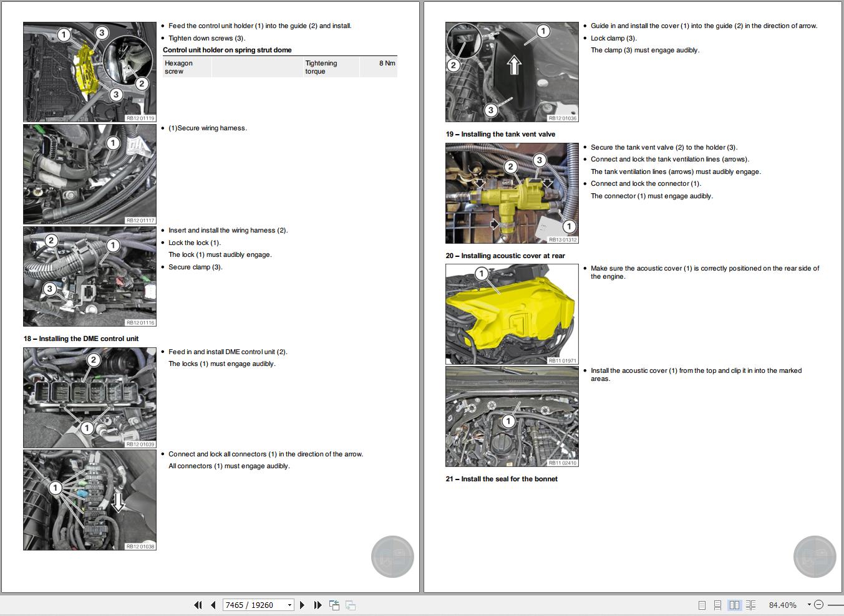Viewport: 844px width, 616px height.
Task: Toggle continuous facing pages layout
Action: (750, 604)
